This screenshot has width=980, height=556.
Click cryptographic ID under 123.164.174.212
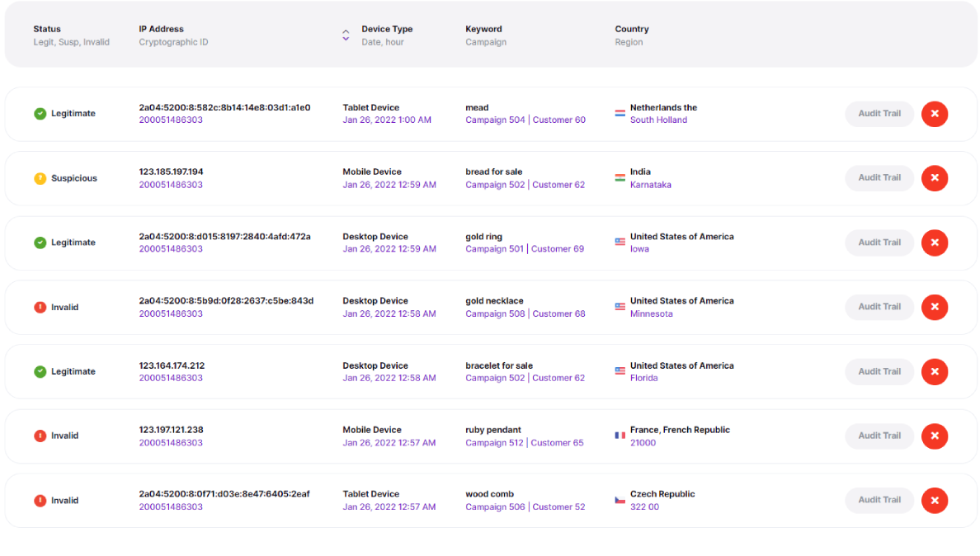(171, 378)
